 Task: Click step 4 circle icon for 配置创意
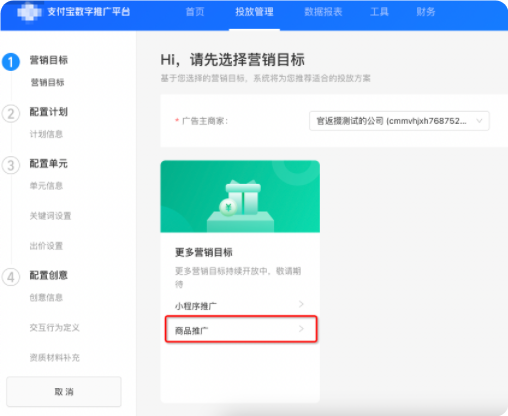[11, 277]
